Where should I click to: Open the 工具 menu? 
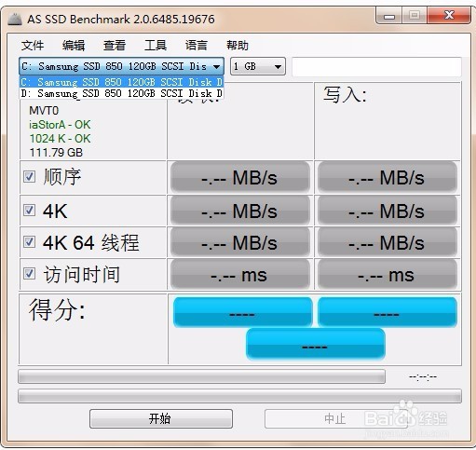156,46
